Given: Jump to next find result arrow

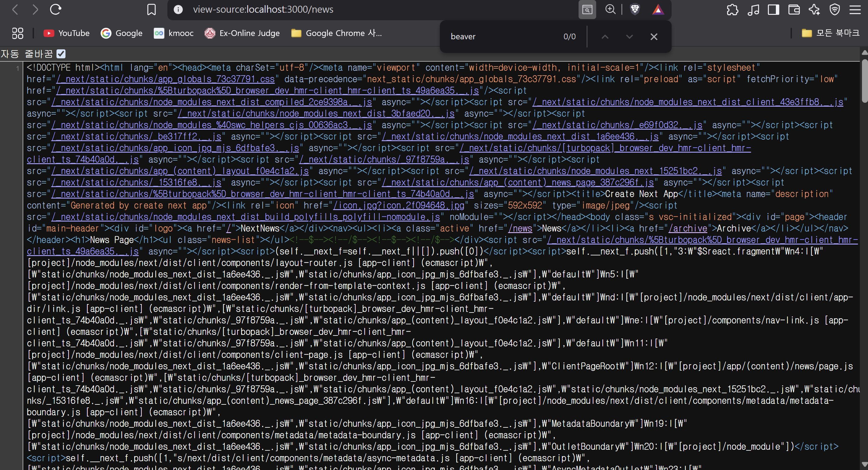Looking at the screenshot, I should point(629,36).
